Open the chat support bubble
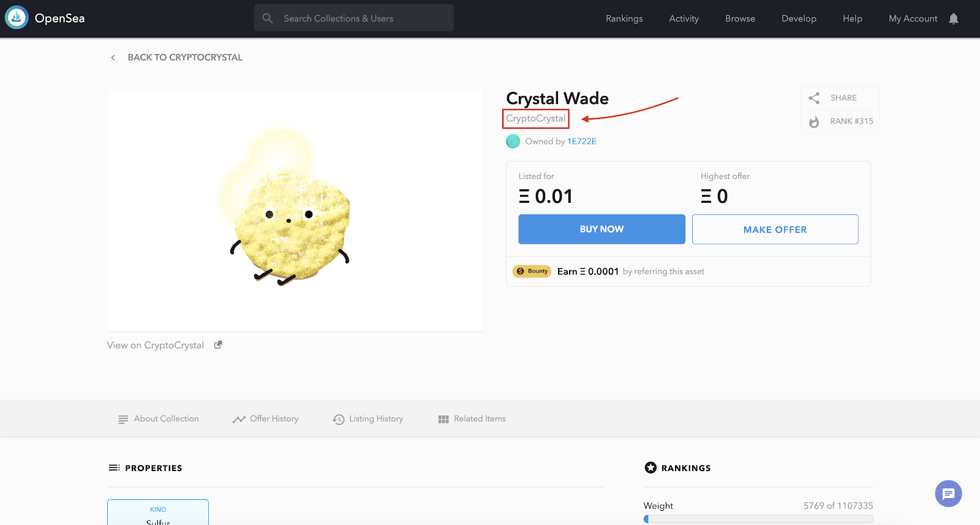 (948, 494)
